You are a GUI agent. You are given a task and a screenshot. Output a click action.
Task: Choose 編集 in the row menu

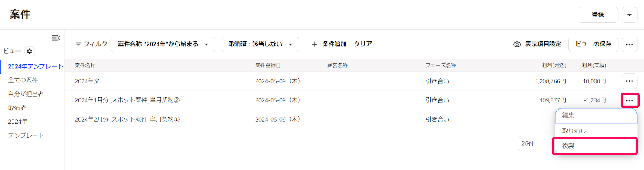click(x=596, y=116)
